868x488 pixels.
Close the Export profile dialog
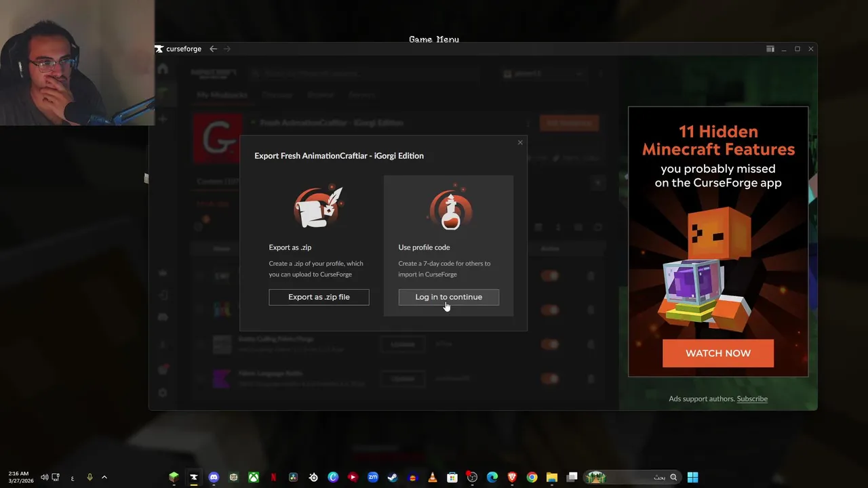coord(520,142)
